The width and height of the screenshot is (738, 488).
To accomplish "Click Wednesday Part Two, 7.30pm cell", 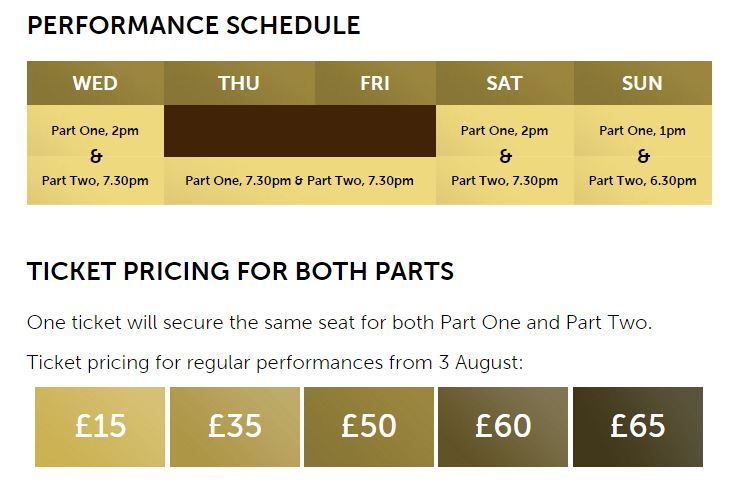I will click(x=95, y=181).
